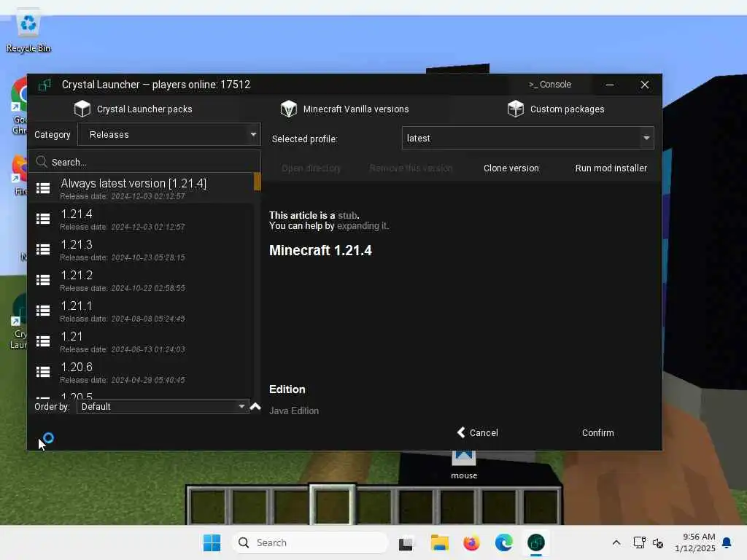
Task: Choose version 1.21.2 from the list
Action: 141,281
